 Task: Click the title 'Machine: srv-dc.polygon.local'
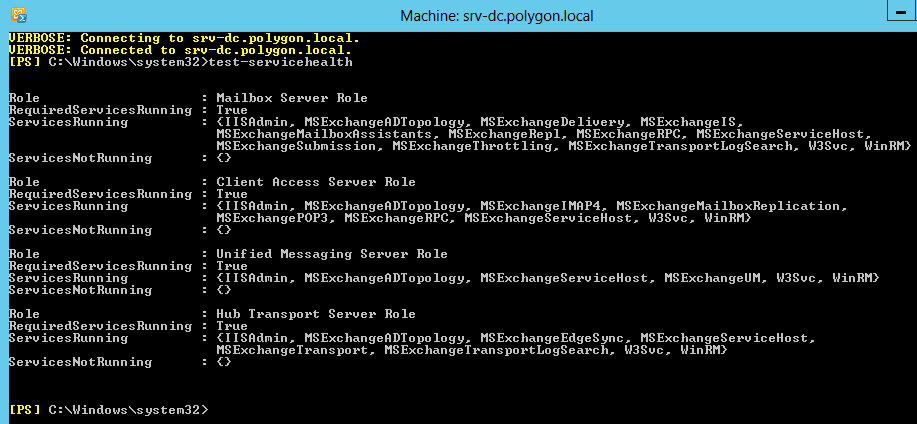click(x=497, y=16)
